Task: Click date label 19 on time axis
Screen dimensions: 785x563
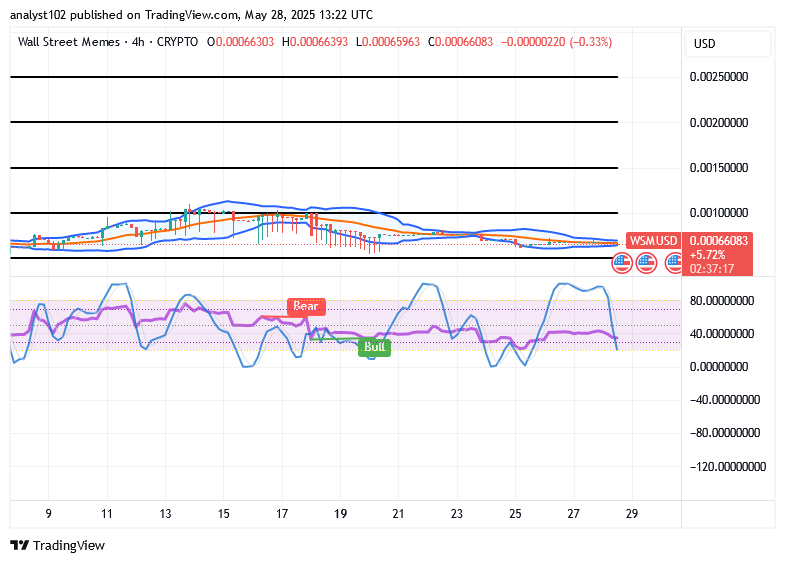Action: click(340, 514)
